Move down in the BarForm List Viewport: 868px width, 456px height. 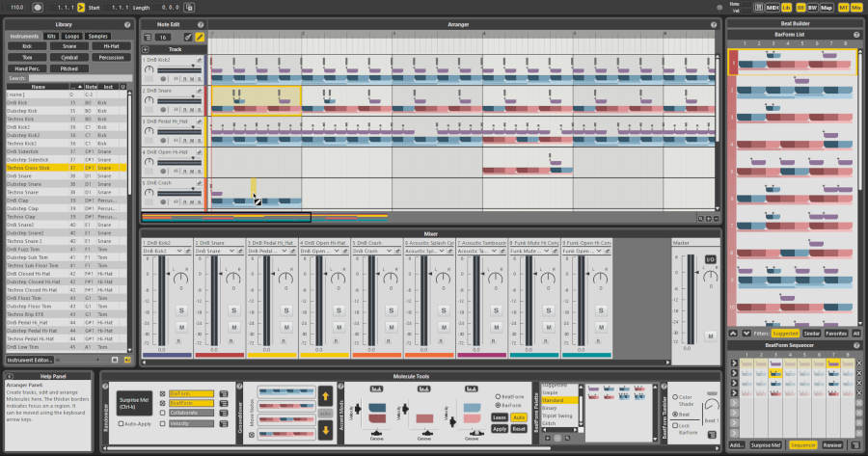coord(746,334)
